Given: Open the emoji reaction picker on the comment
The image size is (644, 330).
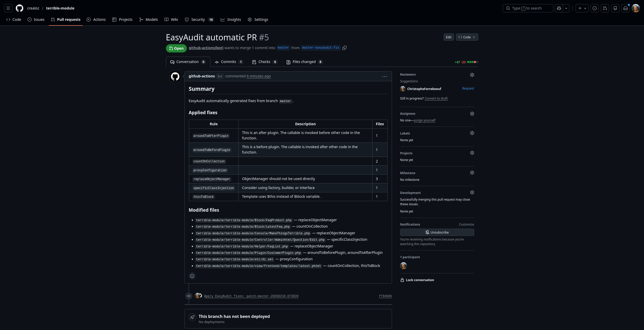Looking at the screenshot, I should pyautogui.click(x=192, y=276).
